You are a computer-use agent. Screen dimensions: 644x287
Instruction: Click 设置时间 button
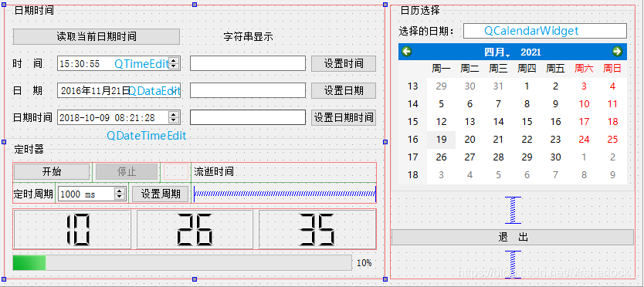click(344, 63)
